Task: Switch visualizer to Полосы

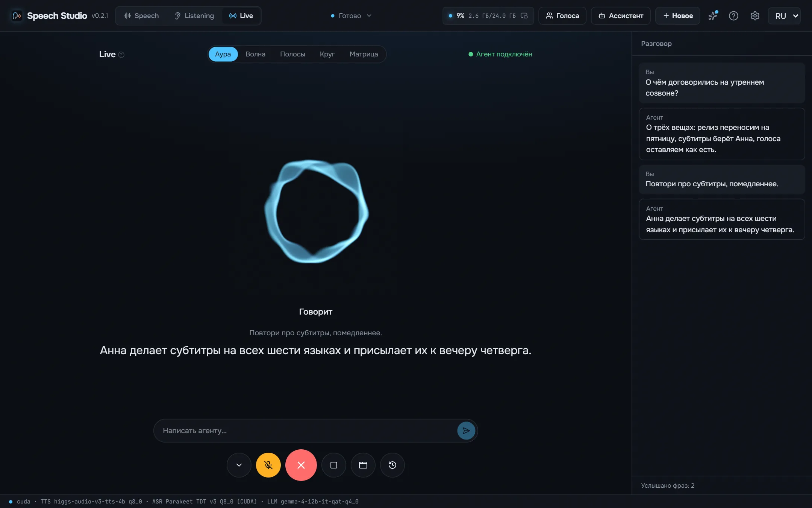Action: (x=292, y=54)
